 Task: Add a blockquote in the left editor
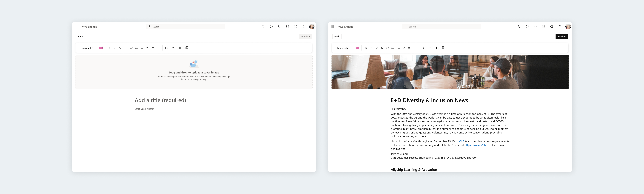coord(153,48)
